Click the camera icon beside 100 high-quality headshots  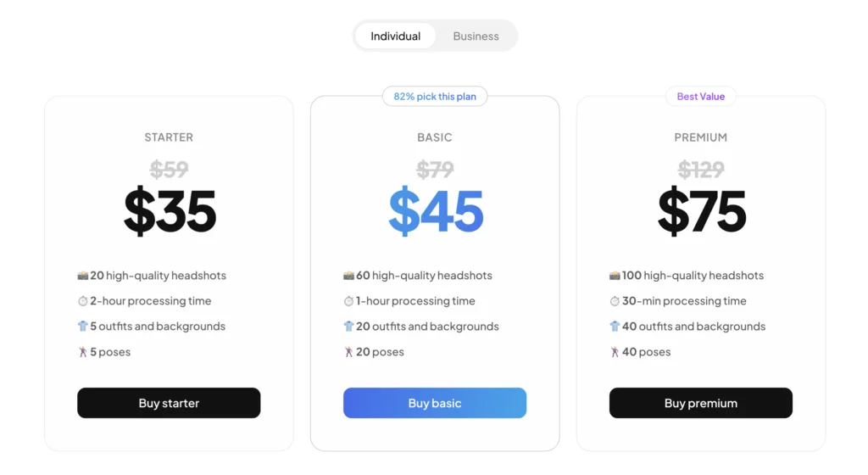tap(615, 276)
